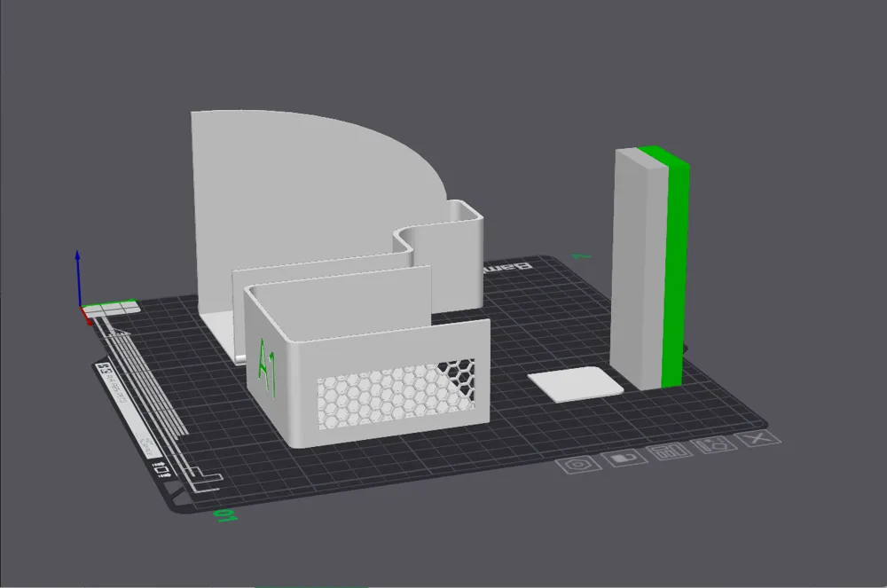The image size is (887, 588).
Task: Click the Bambu logo text on the bed
Action: 506,266
